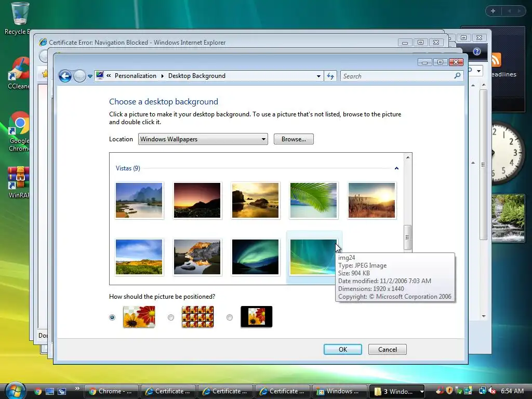Launch Chrome from Quick Launch
Viewport: 532px width, 399px height.
(38, 392)
